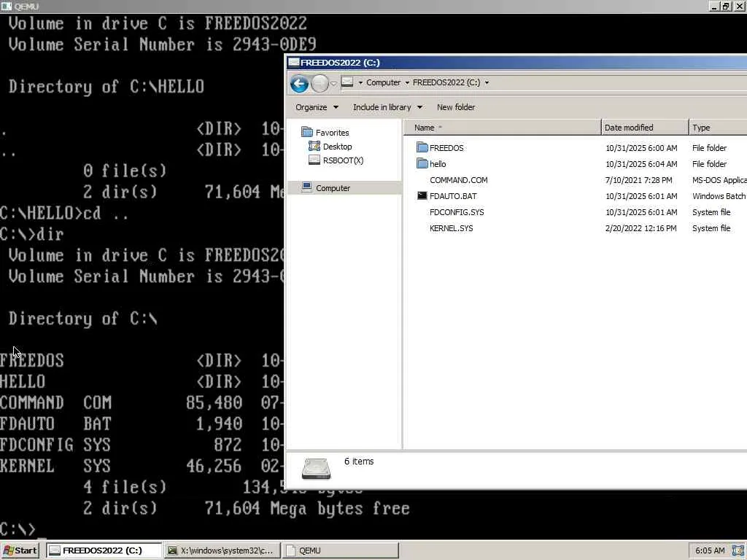Click the system tray icon beside the clock
Screen dimensions: 747x560
tap(738, 551)
